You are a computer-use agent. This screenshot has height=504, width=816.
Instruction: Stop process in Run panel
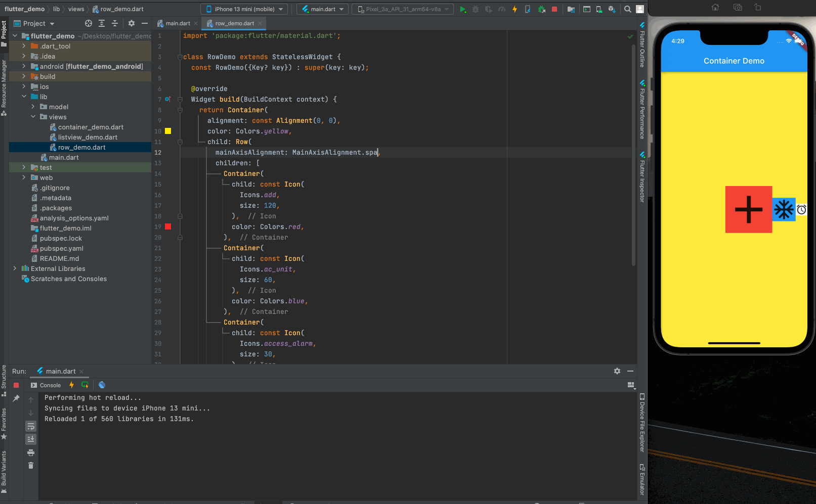16,385
